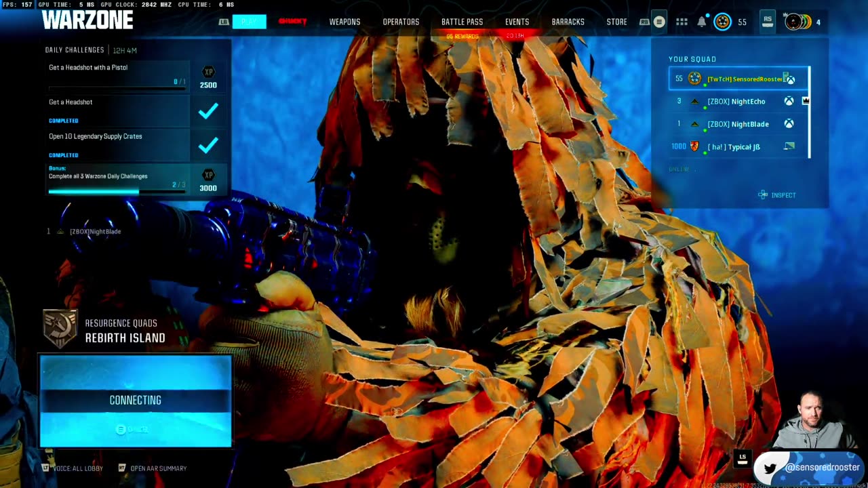The width and height of the screenshot is (868, 488).
Task: Click Open AAR Summary
Action: pyautogui.click(x=153, y=468)
